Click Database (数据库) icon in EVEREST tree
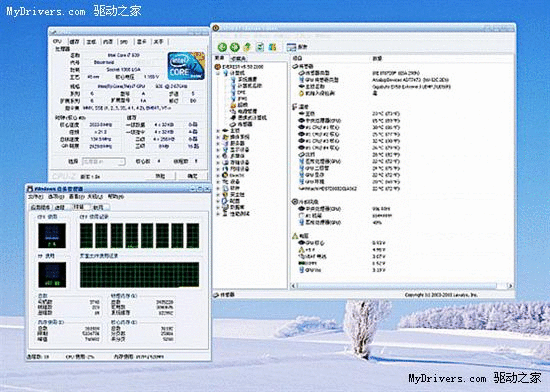This screenshot has width=550, height=392. pos(226,207)
